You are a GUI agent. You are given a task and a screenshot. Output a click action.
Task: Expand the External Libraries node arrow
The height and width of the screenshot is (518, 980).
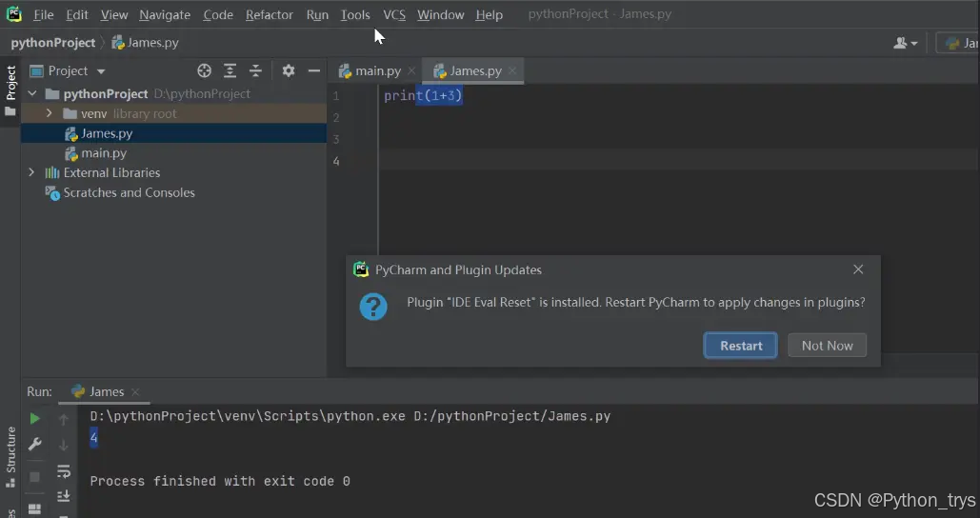(31, 172)
